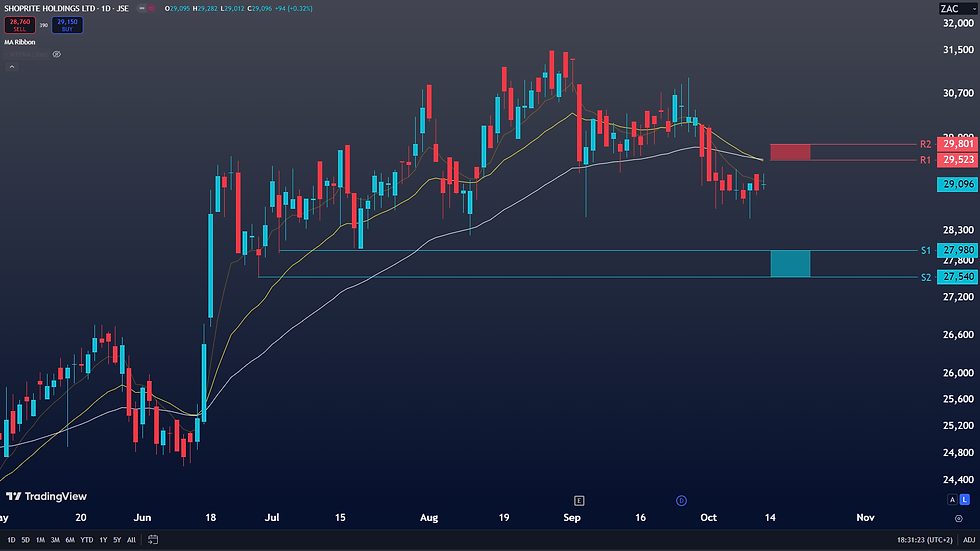Screen dimensions: 980x551
Task: Select the All time range
Action: pos(131,540)
